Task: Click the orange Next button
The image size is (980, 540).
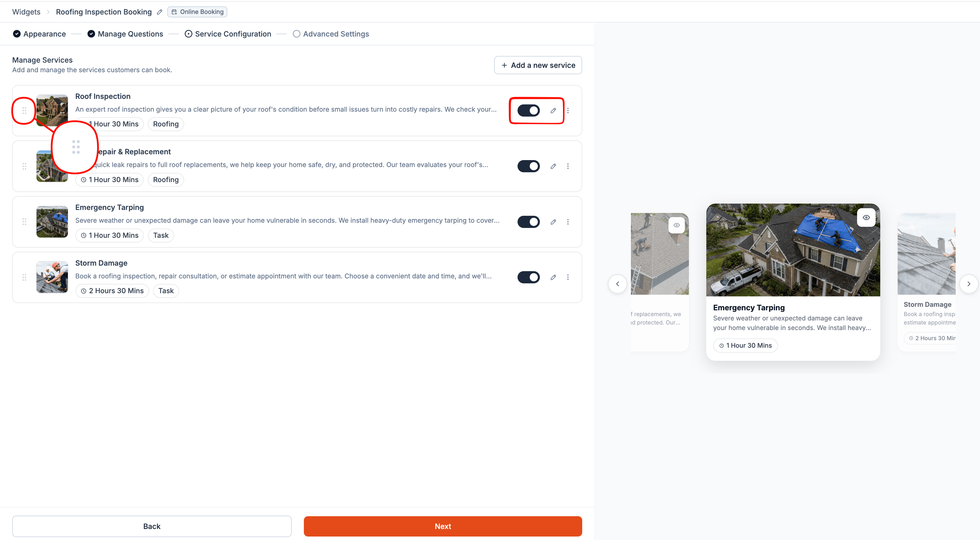Action: click(443, 526)
